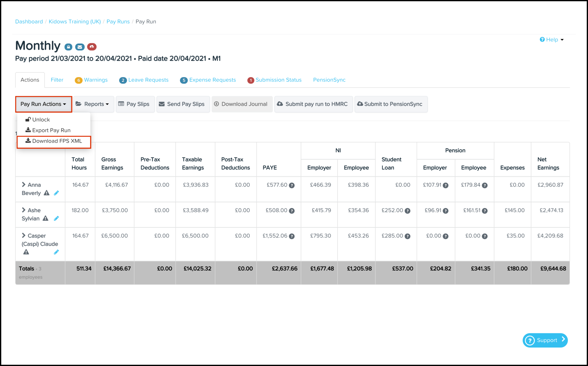Open the Reports dropdown
Image resolution: width=588 pixels, height=366 pixels.
tap(93, 104)
